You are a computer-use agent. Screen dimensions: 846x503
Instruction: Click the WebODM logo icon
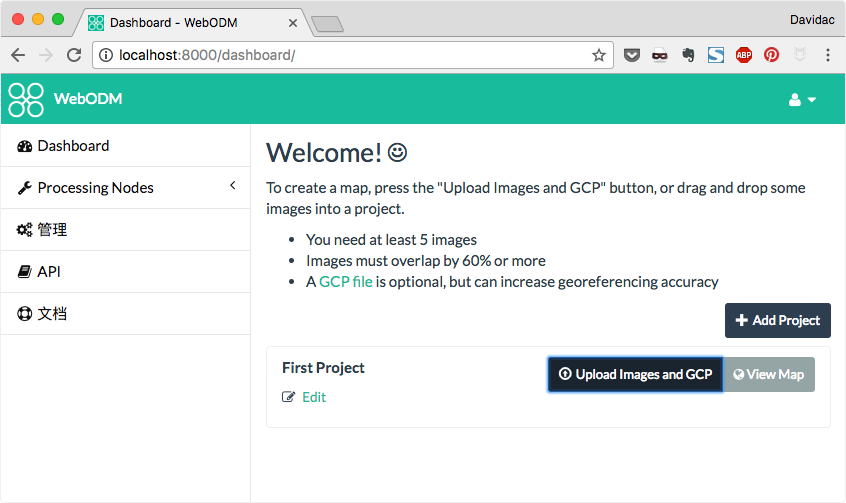26,99
